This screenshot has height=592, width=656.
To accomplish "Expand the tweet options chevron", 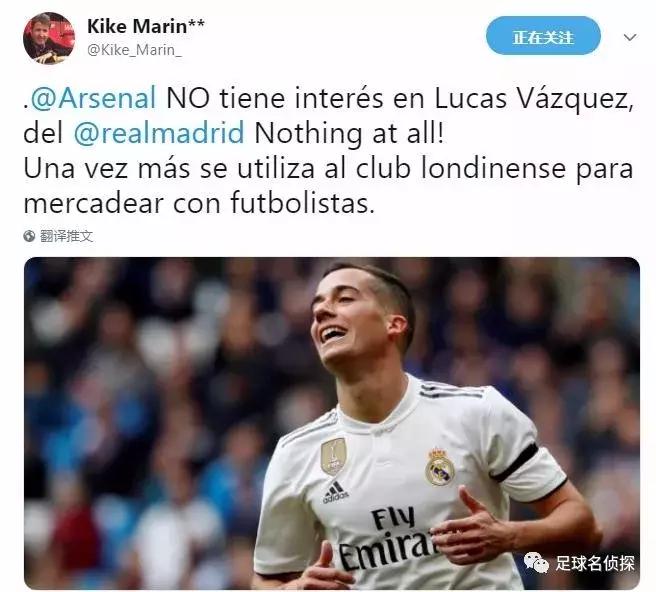I will coord(630,37).
